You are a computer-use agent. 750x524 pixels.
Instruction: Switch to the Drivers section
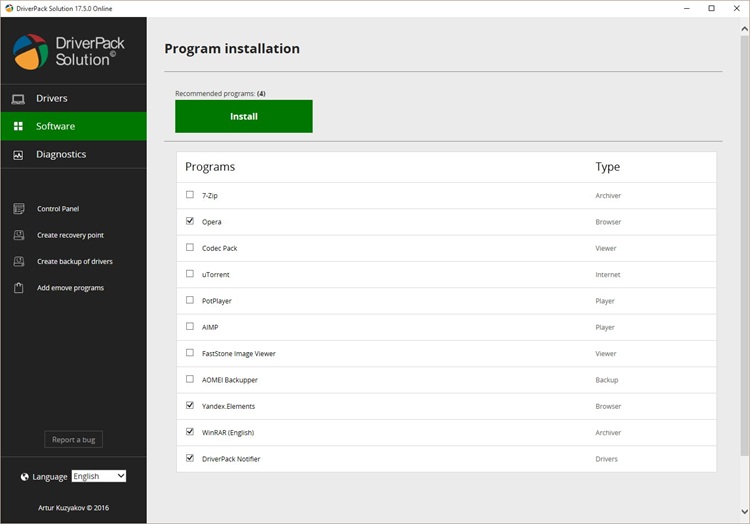[52, 99]
